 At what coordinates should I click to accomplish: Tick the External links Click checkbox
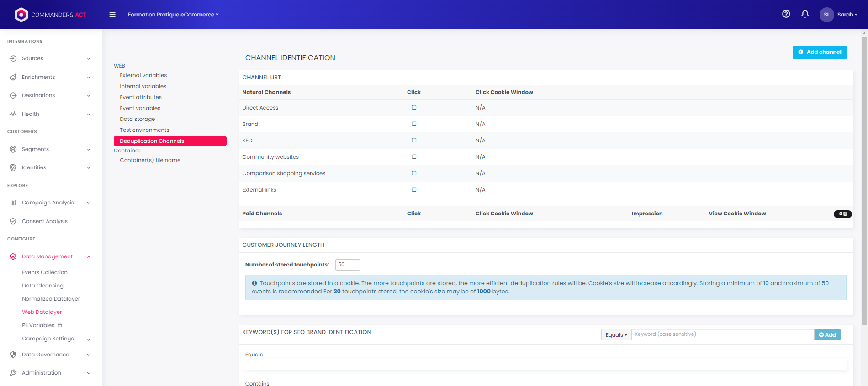(414, 190)
